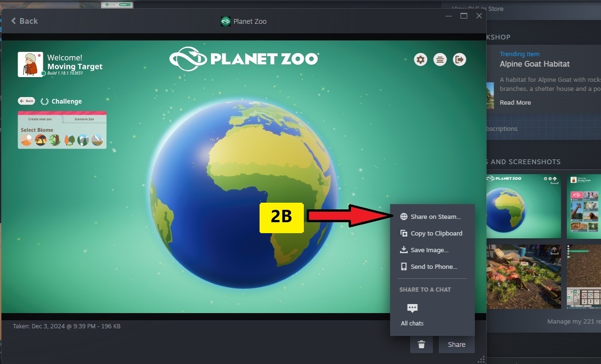Click the list menu icon in the game screenshot
The height and width of the screenshot is (364, 601).
440,59
